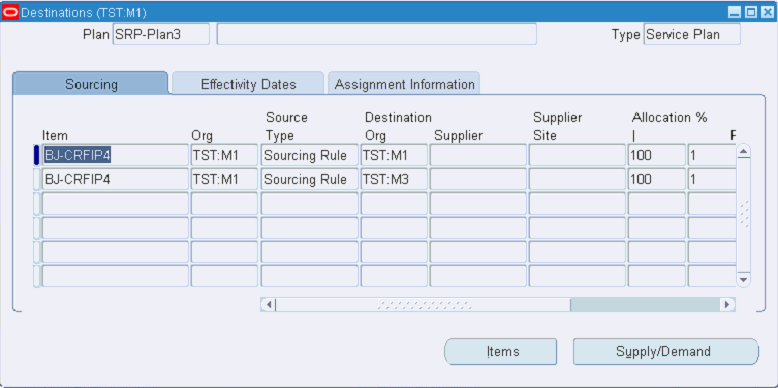The height and width of the screenshot is (388, 778).
Task: Click the empty plan description field
Action: tap(377, 34)
